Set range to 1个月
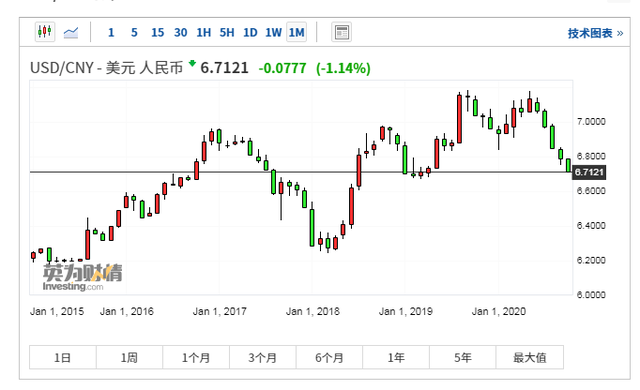The height and width of the screenshot is (390, 640). point(196,357)
